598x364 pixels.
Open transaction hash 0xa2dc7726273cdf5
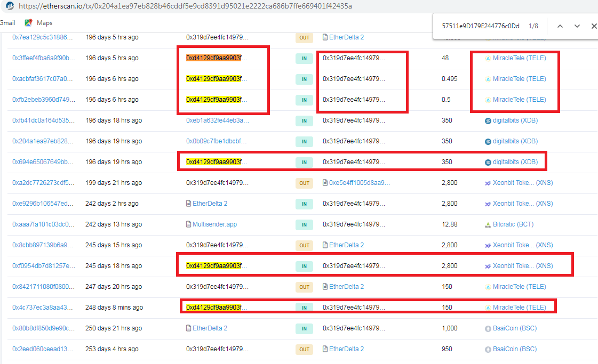[x=44, y=183]
